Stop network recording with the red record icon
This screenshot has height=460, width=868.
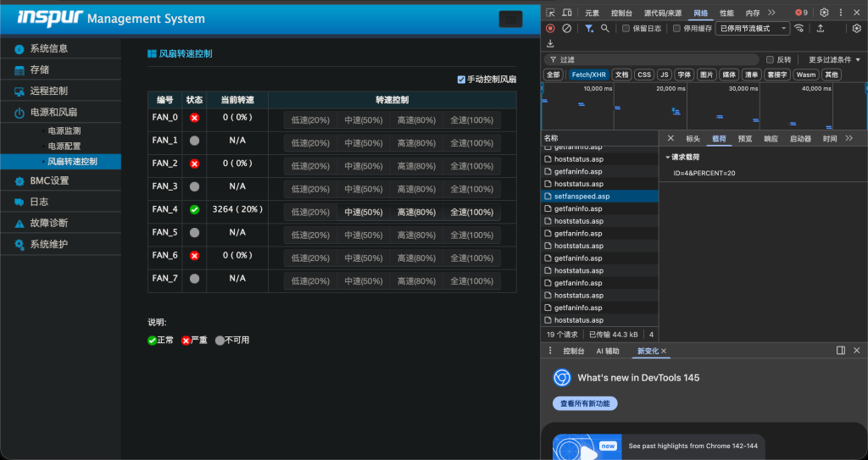click(550, 28)
